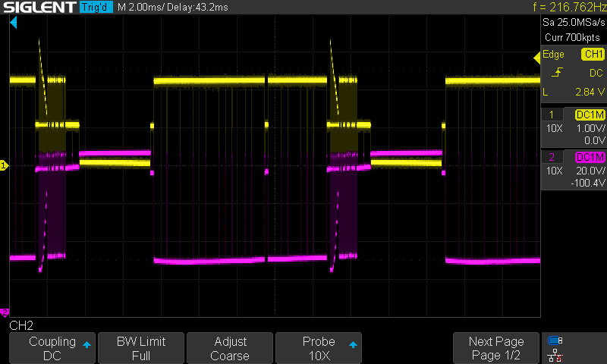The width and height of the screenshot is (607, 364).
Task: Click the Edge trigger type label
Action: coord(553,54)
